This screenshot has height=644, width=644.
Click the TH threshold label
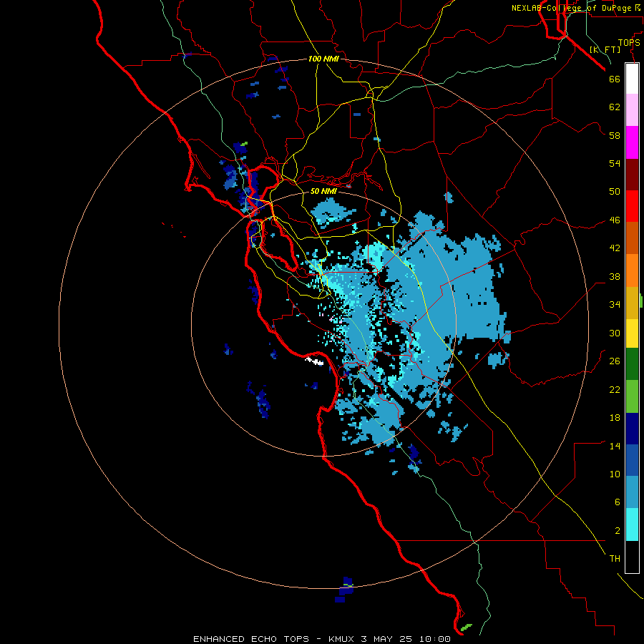click(x=615, y=559)
